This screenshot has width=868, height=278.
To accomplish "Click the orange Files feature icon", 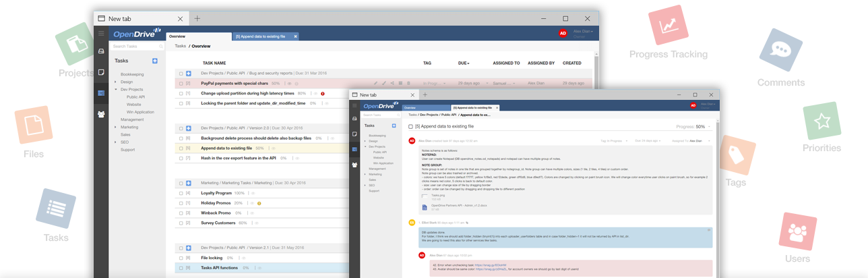I will [x=33, y=125].
